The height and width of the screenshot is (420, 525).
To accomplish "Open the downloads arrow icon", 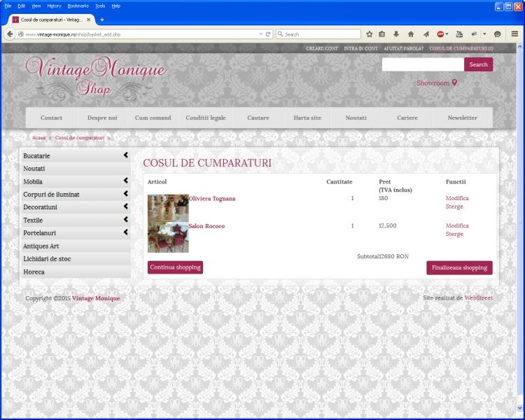I will click(396, 34).
